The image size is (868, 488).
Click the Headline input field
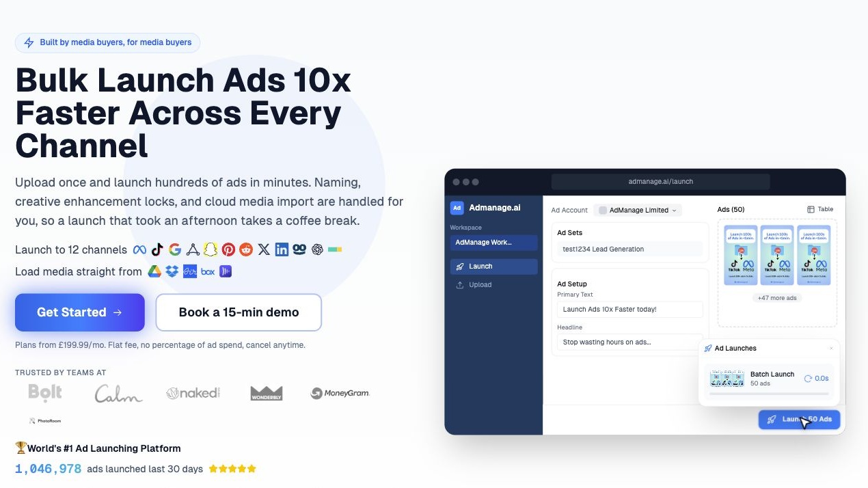coord(630,342)
